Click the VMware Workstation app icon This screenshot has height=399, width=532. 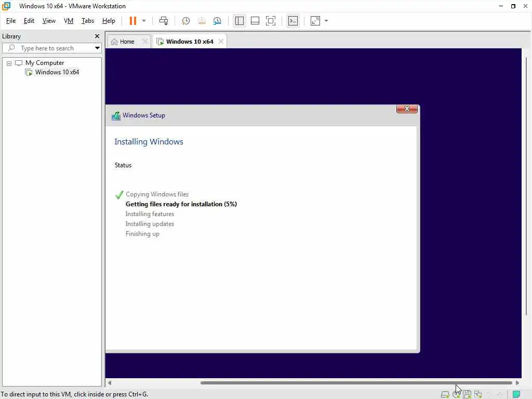pos(6,6)
